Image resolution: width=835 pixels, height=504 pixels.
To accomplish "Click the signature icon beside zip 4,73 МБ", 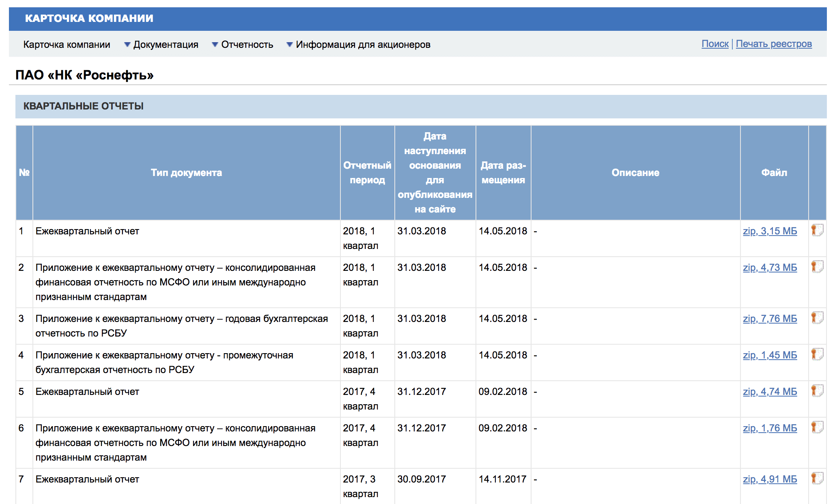I will click(x=817, y=267).
